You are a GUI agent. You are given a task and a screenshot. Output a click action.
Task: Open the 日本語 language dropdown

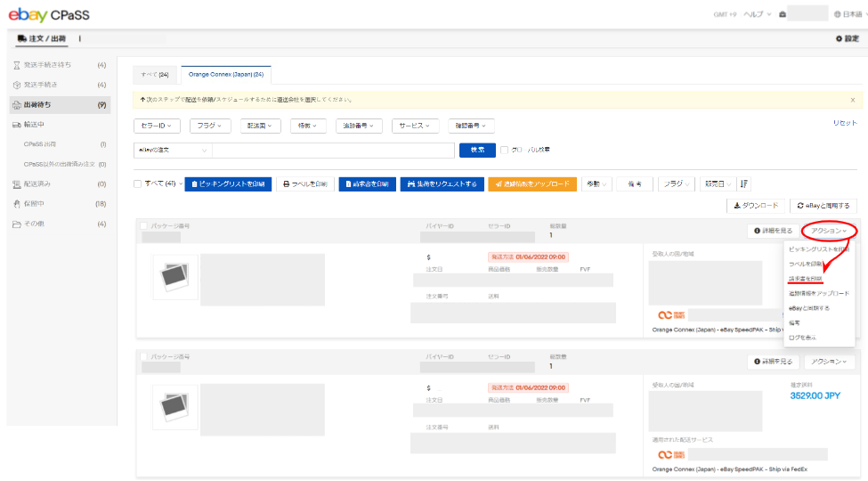849,14
